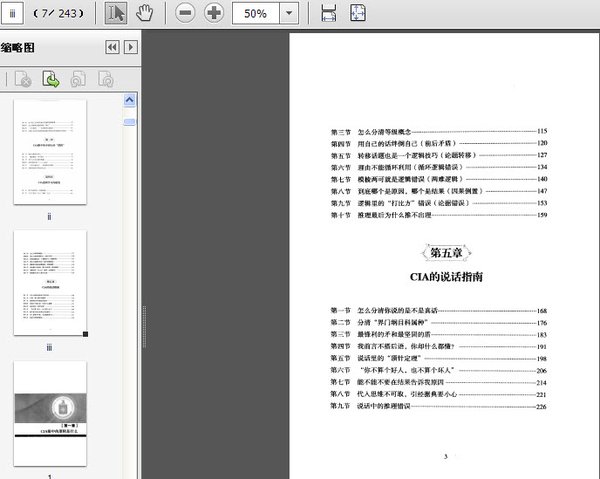Select the Hand pan tool
This screenshot has width=600, height=479.
tap(144, 13)
